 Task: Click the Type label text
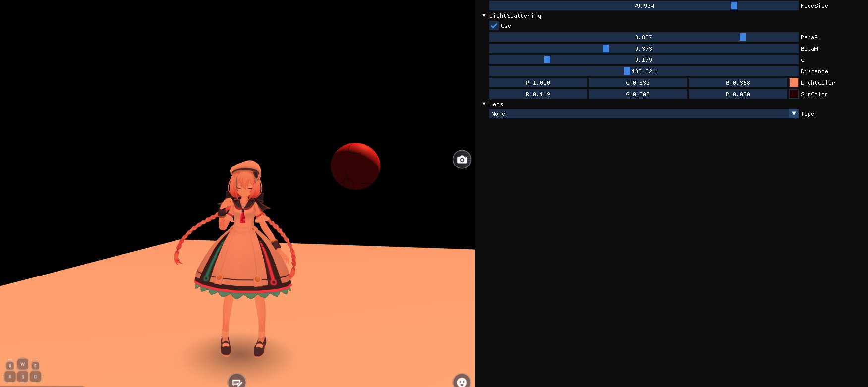[807, 114]
